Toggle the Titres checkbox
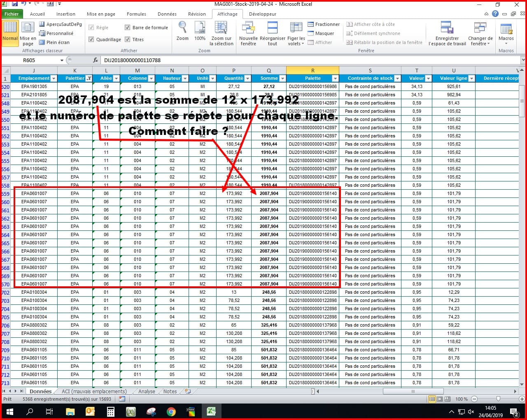Screen dimensions: 527x420 point(128,39)
